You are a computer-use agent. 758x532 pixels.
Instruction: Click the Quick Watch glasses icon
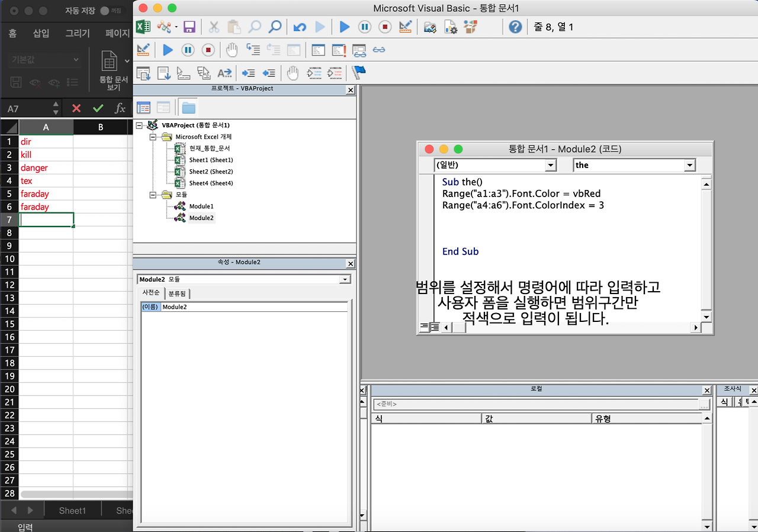(x=379, y=50)
